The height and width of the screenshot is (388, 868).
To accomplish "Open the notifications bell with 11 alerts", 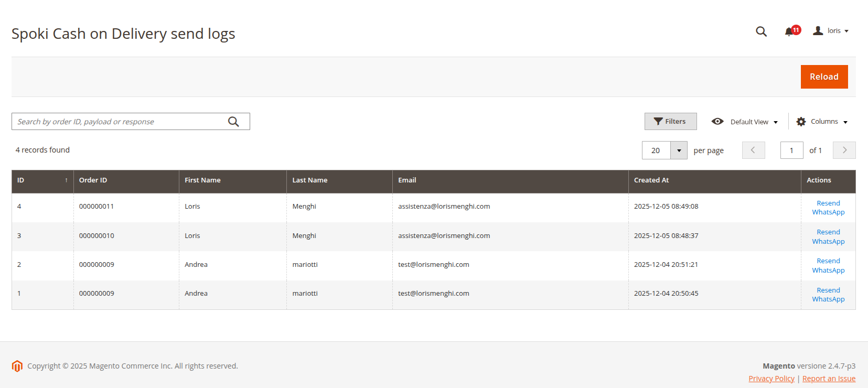I will [x=789, y=31].
